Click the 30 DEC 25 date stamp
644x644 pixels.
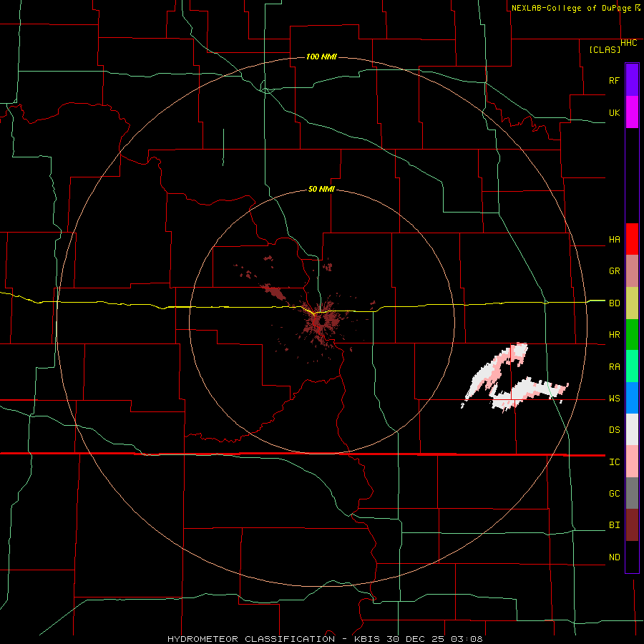pyautogui.click(x=416, y=639)
